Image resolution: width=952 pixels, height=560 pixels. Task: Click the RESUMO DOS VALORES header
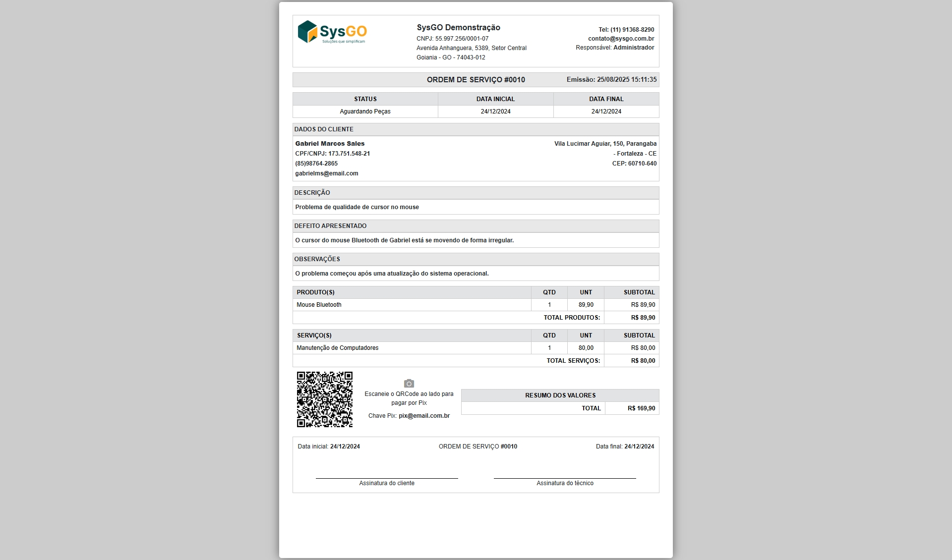click(x=560, y=395)
